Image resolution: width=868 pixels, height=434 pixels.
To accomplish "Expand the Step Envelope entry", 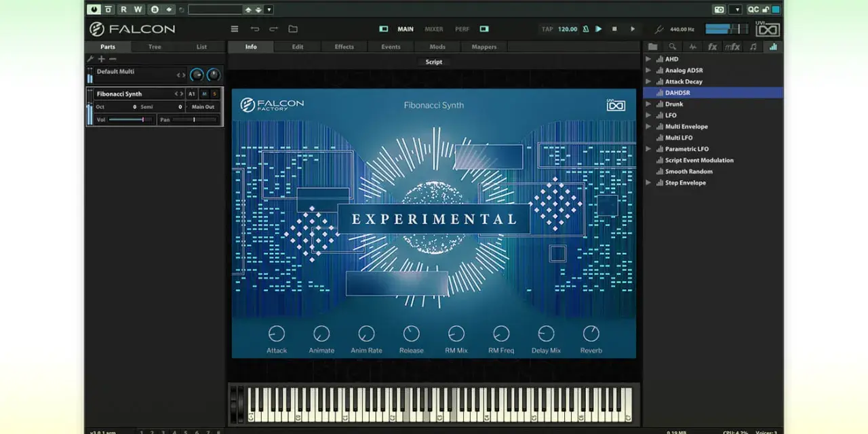I will pos(648,183).
